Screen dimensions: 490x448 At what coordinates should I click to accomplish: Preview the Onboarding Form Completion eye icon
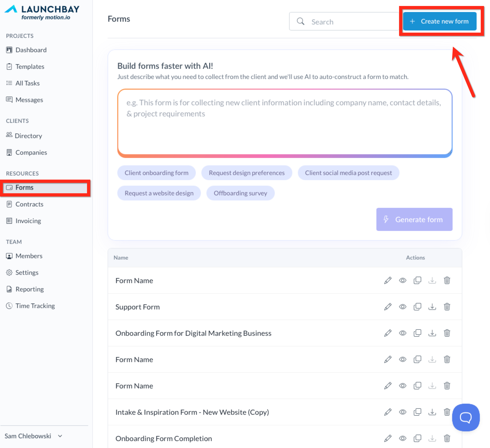point(402,438)
